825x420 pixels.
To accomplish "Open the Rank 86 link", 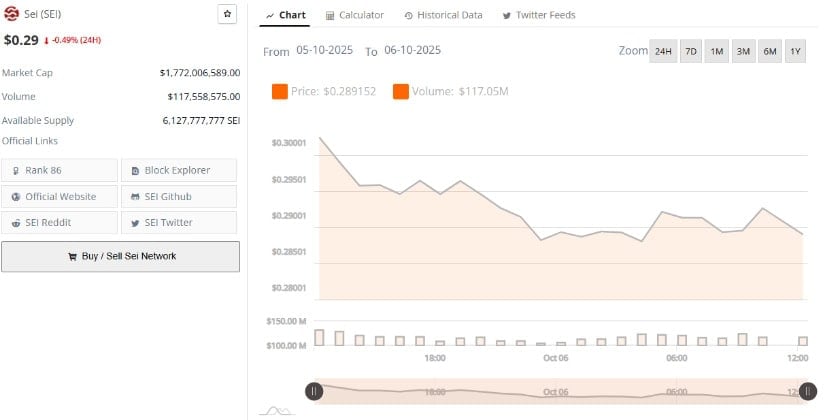I will 59,170.
